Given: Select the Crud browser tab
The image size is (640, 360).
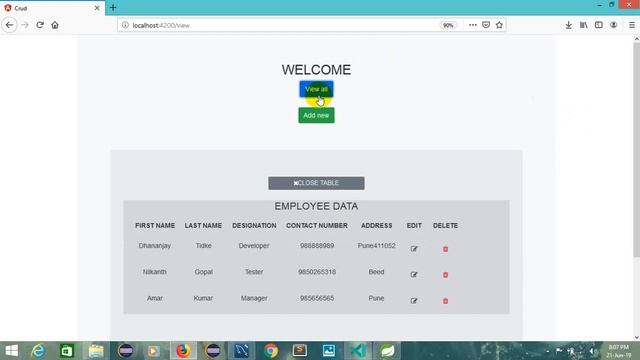Looking at the screenshot, I should point(52,8).
